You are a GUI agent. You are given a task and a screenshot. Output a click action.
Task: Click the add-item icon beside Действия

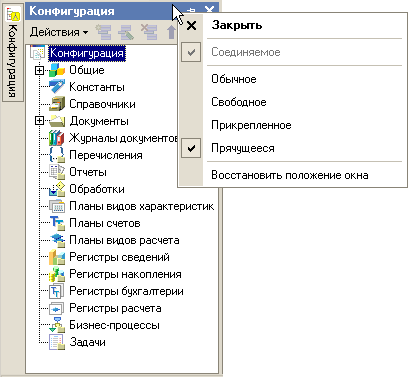(104, 32)
